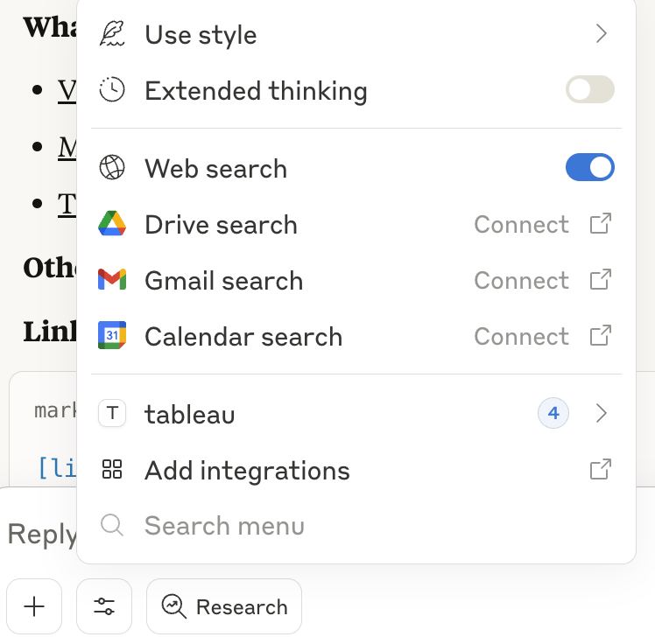Click the tableau tool count badge

[553, 413]
